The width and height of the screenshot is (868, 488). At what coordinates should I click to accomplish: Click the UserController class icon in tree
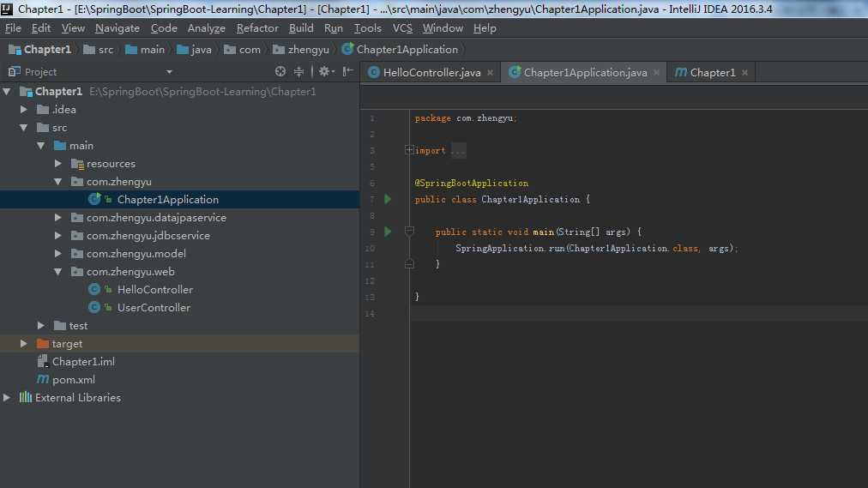click(x=94, y=308)
